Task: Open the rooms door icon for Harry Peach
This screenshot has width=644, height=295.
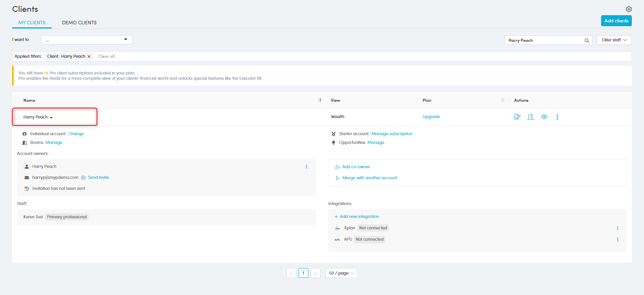Action: 531,117
